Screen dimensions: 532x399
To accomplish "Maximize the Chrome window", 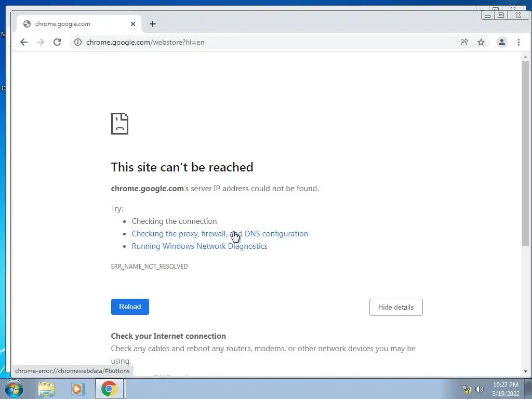I will (501, 15).
